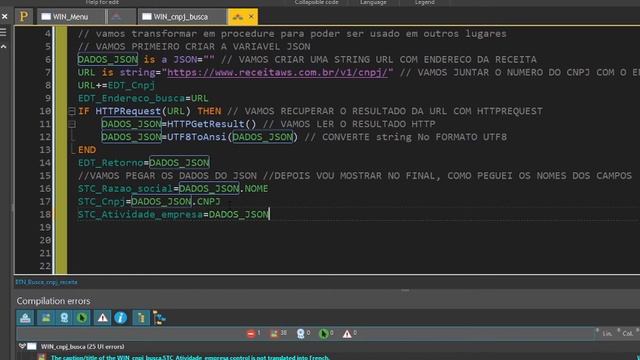Switch to the WIN_cnpj_busca tab
Viewport: 640px width, 360px height.
[x=181, y=17]
